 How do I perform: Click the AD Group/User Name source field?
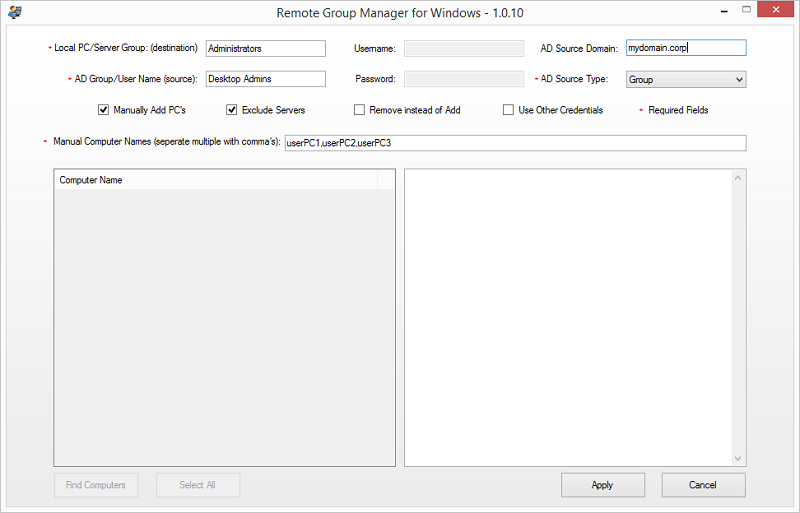pyautogui.click(x=266, y=79)
